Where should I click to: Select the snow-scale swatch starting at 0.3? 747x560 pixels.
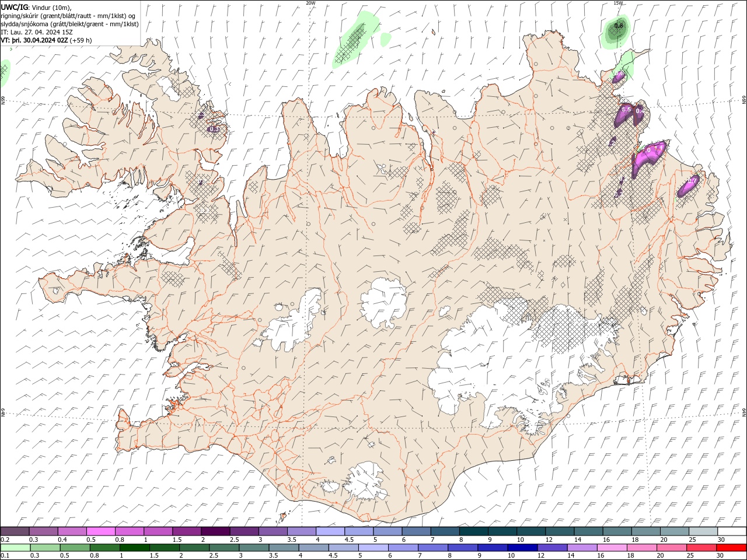click(x=43, y=531)
